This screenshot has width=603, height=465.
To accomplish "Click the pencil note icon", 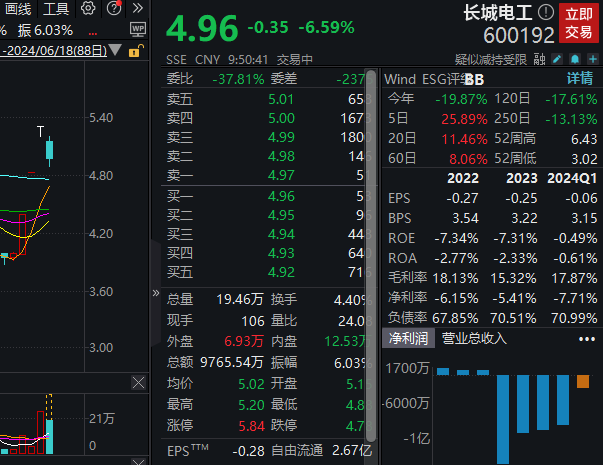I will (557, 59).
